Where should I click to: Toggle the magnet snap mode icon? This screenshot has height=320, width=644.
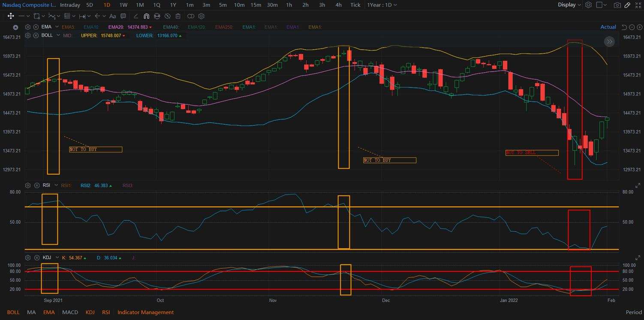coord(146,16)
